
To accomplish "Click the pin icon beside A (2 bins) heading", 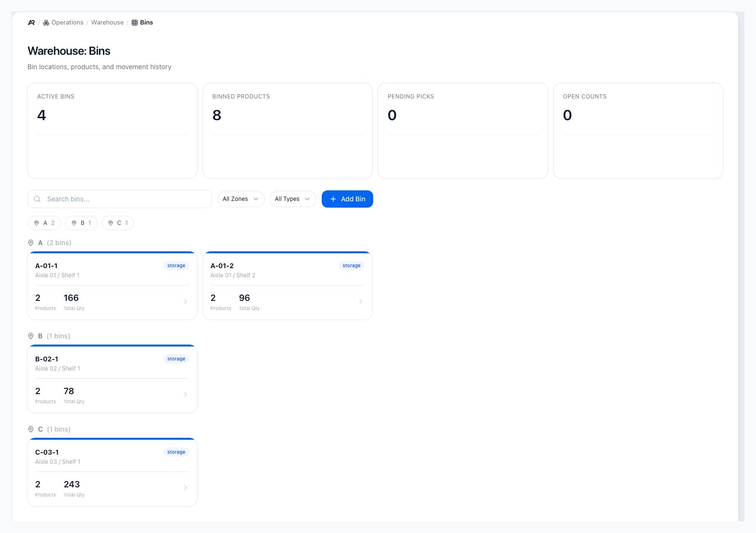I will (x=31, y=243).
